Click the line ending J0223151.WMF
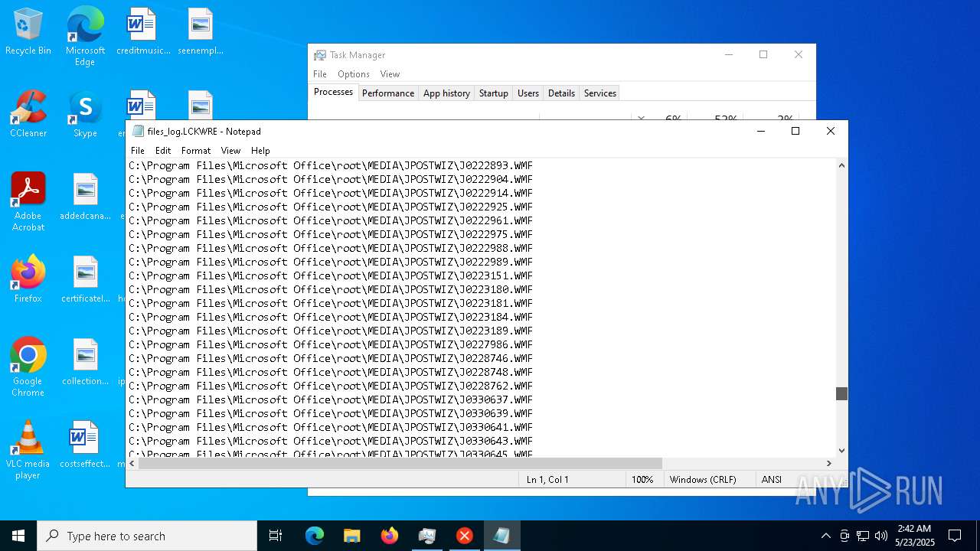The image size is (980, 551). (331, 275)
